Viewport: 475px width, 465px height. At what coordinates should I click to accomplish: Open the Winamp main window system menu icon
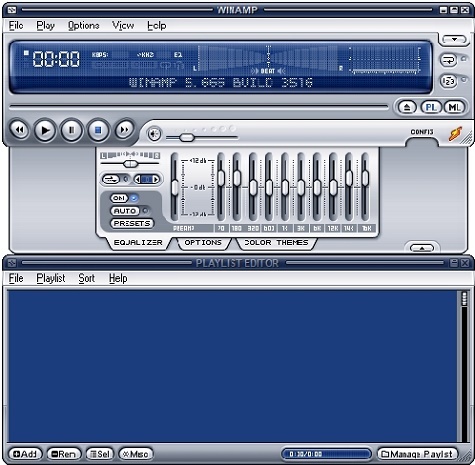click(12, 10)
